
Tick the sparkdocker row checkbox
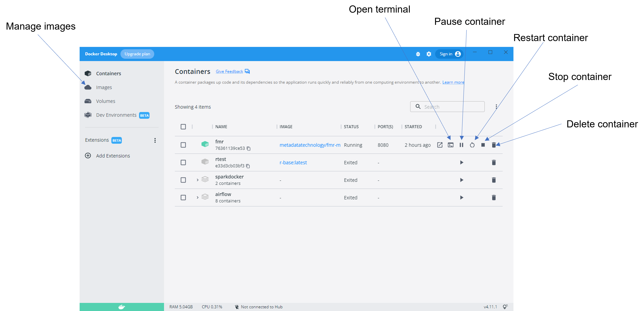pos(183,180)
